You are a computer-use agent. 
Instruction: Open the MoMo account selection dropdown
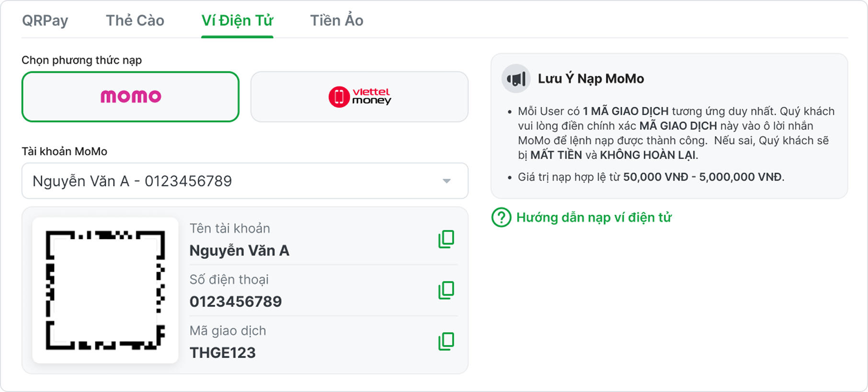coord(244,181)
